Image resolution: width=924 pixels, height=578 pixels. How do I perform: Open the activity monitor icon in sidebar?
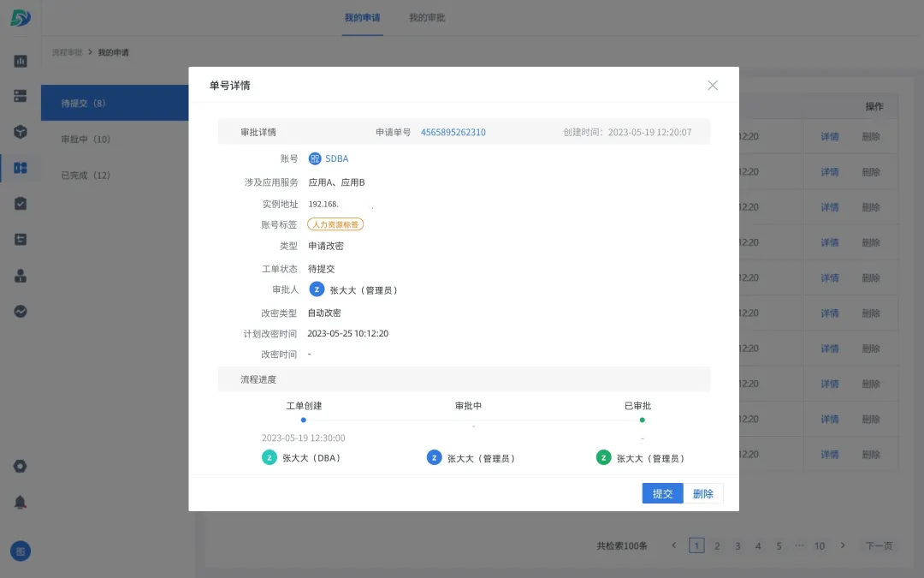21,310
